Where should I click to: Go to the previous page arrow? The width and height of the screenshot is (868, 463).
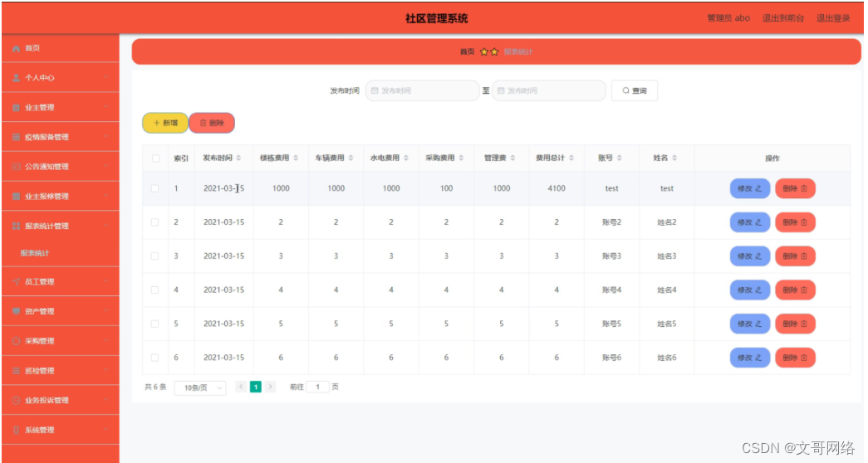coord(241,387)
